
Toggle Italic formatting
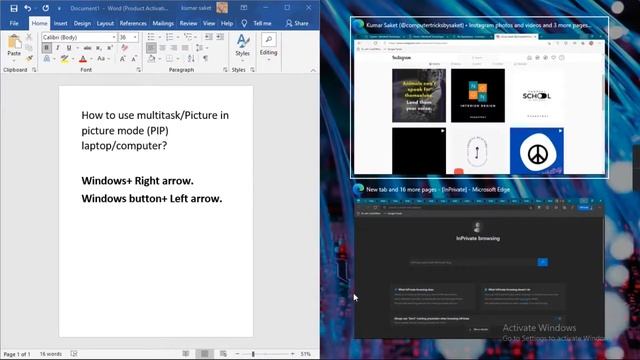pos(58,48)
